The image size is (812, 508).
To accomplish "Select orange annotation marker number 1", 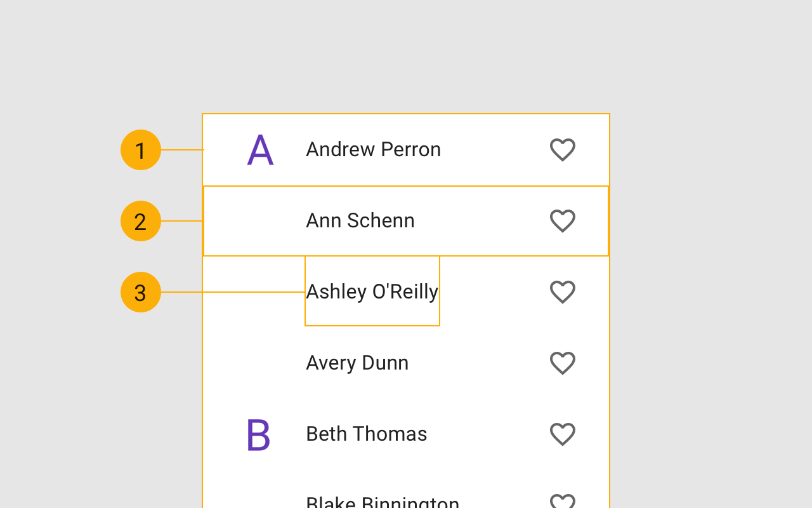I will pyautogui.click(x=141, y=150).
